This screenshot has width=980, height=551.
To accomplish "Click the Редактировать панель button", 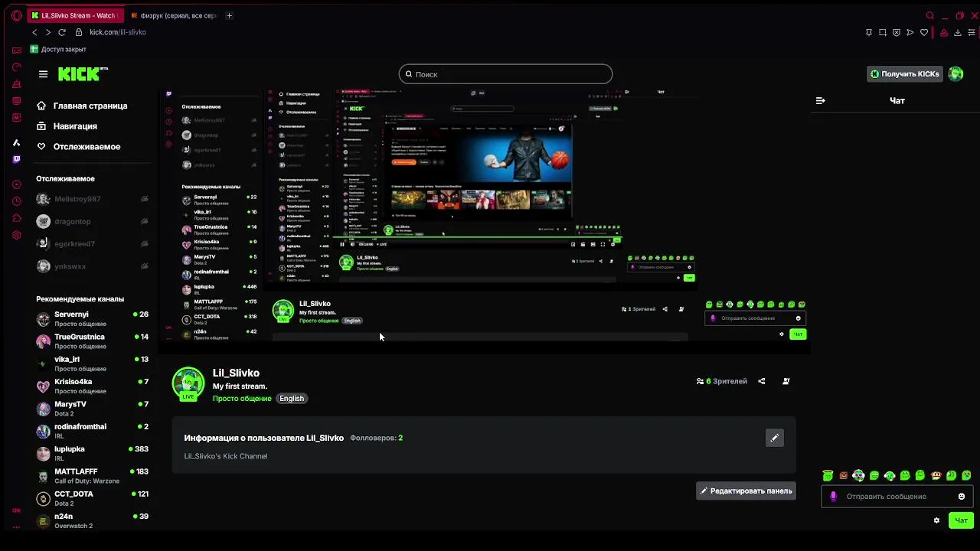I will click(x=746, y=491).
